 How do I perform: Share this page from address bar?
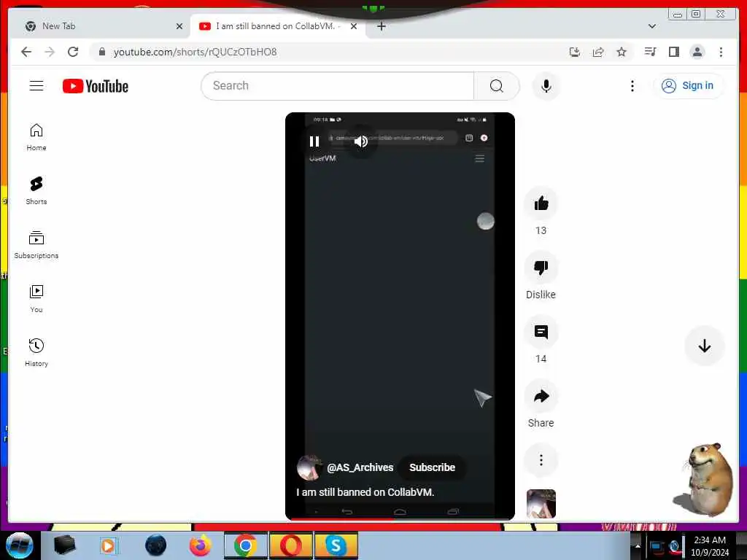tap(598, 52)
